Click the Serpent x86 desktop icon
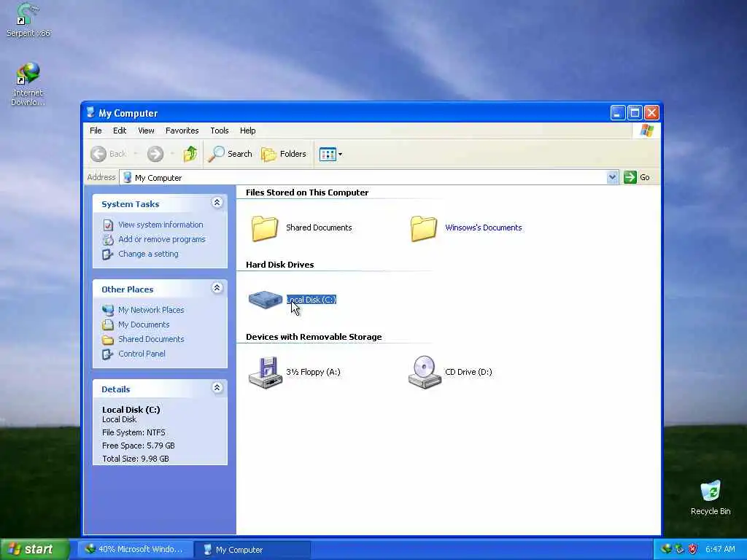Viewport: 747px width, 560px height. pyautogui.click(x=28, y=20)
